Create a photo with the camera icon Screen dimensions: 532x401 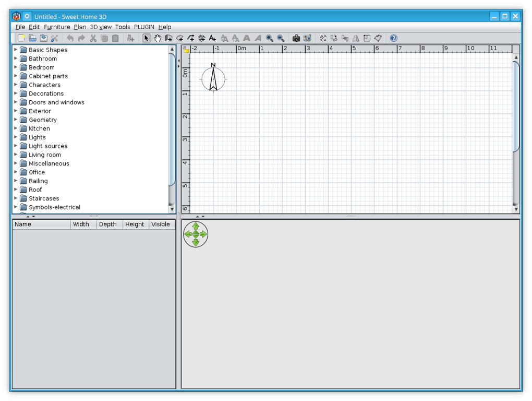(x=296, y=38)
